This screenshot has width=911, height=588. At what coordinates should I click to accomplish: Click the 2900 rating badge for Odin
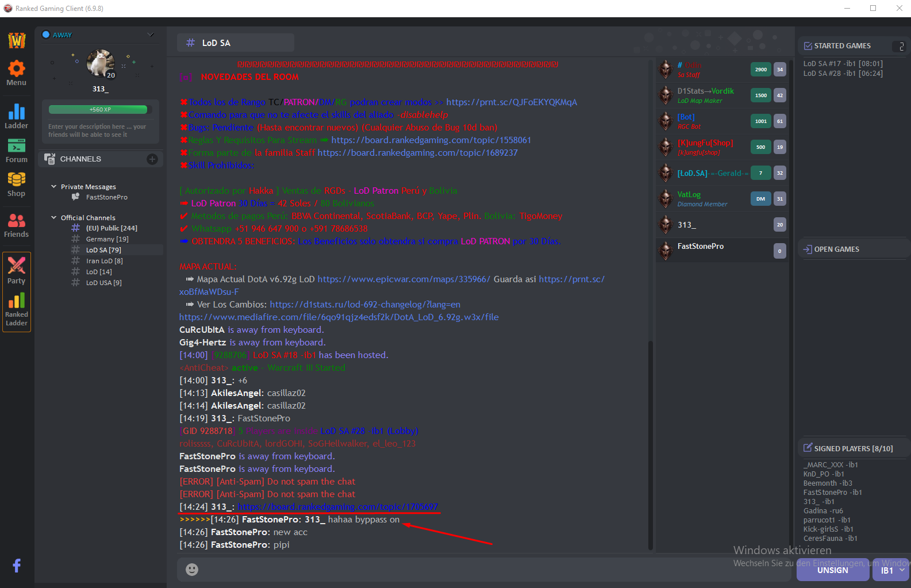760,70
